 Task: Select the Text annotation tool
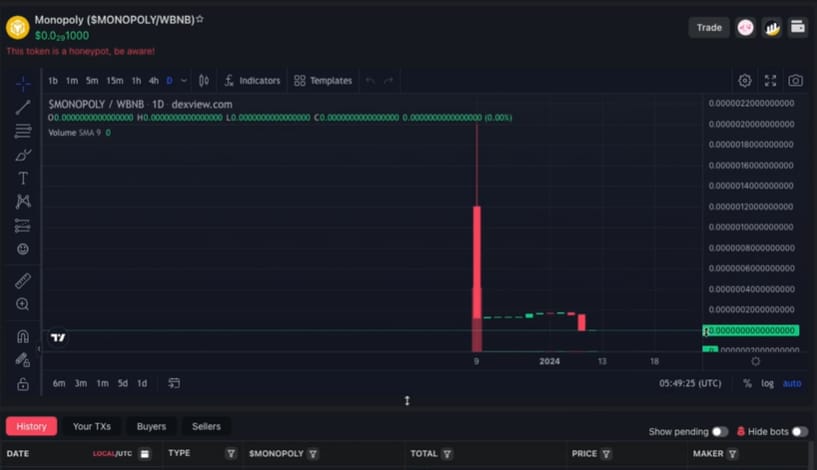23,178
